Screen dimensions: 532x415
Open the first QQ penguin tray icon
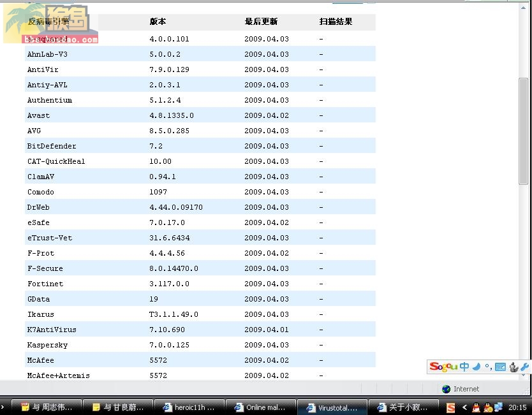[477, 407]
